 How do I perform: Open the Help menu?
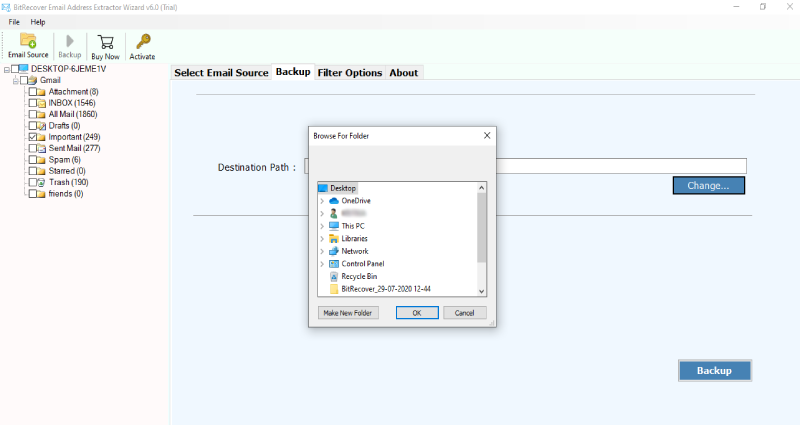pos(38,22)
